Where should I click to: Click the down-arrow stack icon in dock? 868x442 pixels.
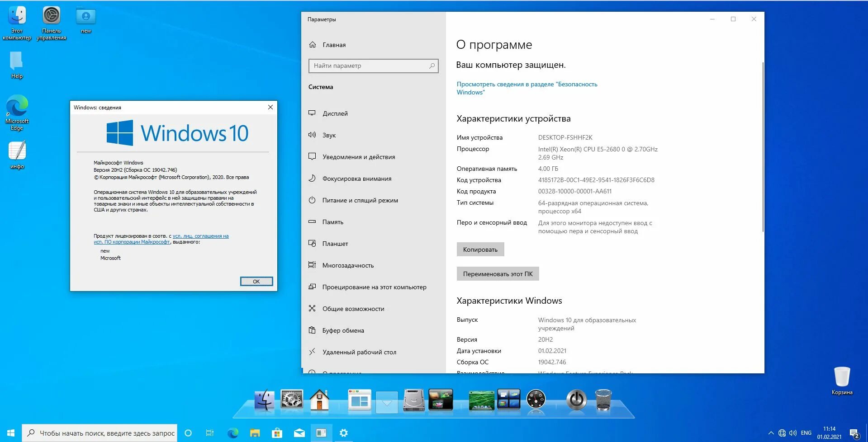click(x=387, y=402)
